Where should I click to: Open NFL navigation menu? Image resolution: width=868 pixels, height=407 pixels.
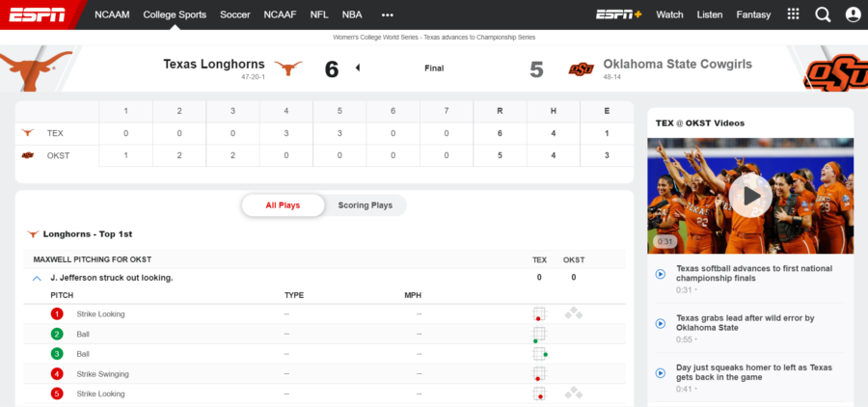319,15
